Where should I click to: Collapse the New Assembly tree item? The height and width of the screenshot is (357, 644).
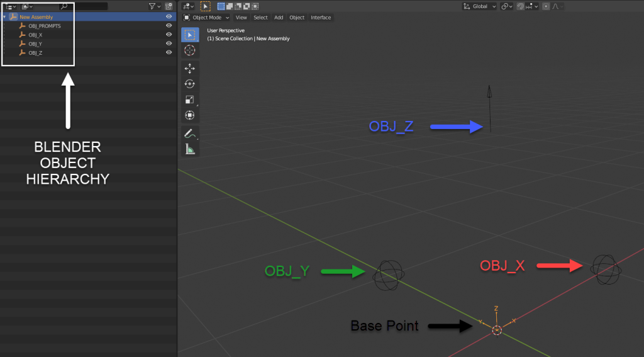(x=5, y=17)
